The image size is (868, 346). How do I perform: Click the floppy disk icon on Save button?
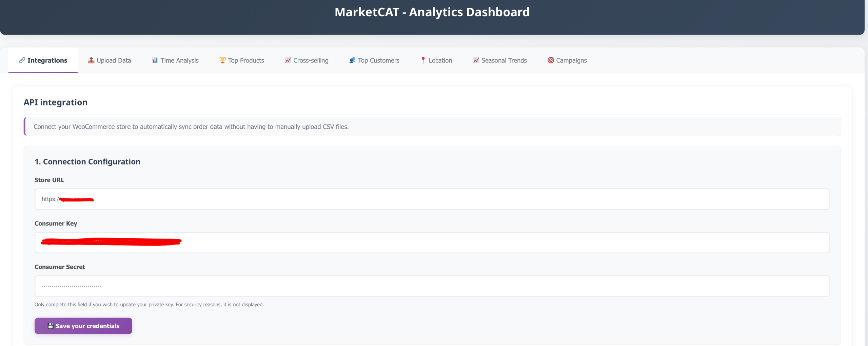pos(51,326)
